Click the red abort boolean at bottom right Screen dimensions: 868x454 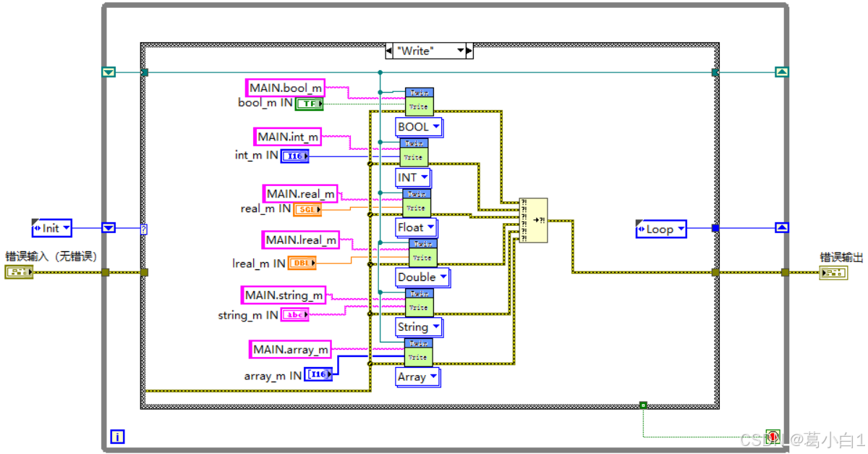click(774, 437)
